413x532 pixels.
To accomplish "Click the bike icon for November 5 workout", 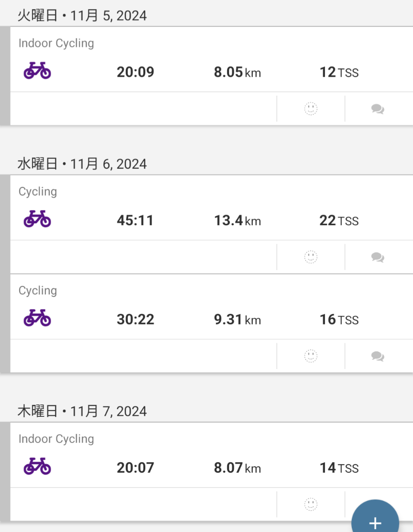I will click(37, 71).
